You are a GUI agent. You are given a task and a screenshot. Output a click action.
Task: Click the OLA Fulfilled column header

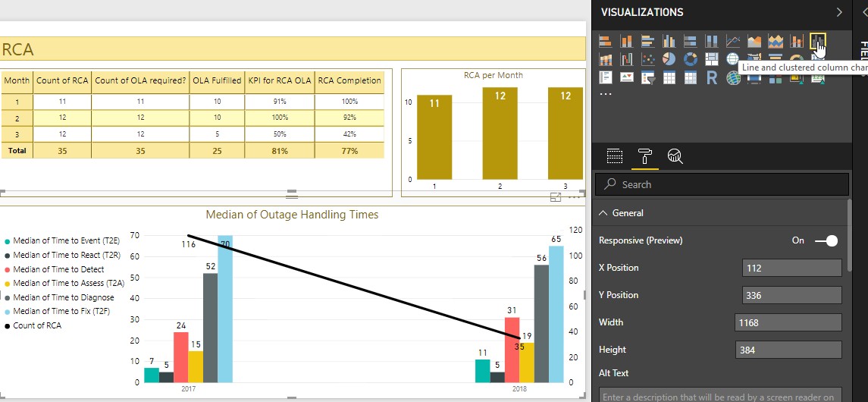click(x=217, y=81)
